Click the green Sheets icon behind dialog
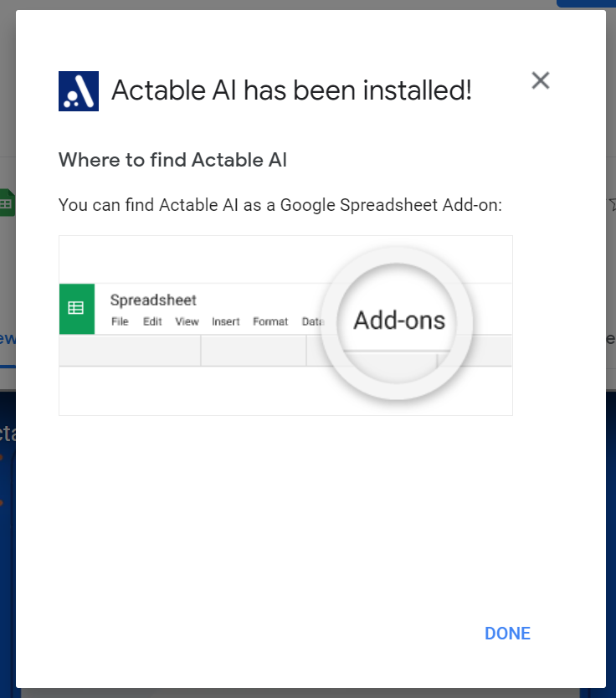 [x=8, y=203]
